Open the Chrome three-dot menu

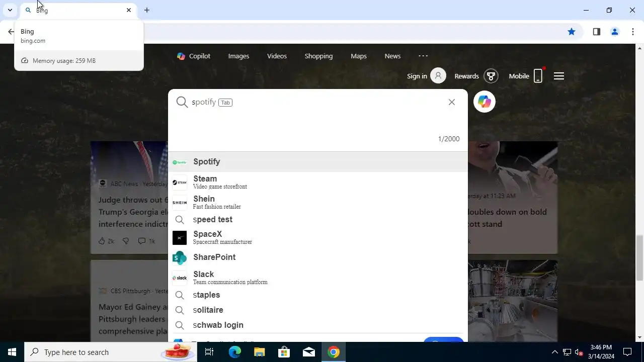633,32
